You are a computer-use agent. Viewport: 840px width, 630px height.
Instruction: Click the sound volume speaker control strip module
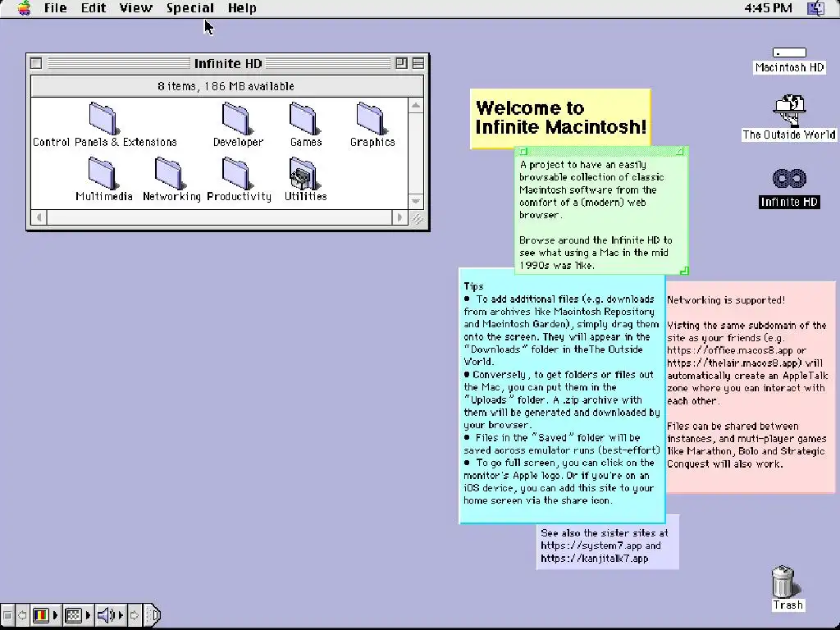[105, 615]
